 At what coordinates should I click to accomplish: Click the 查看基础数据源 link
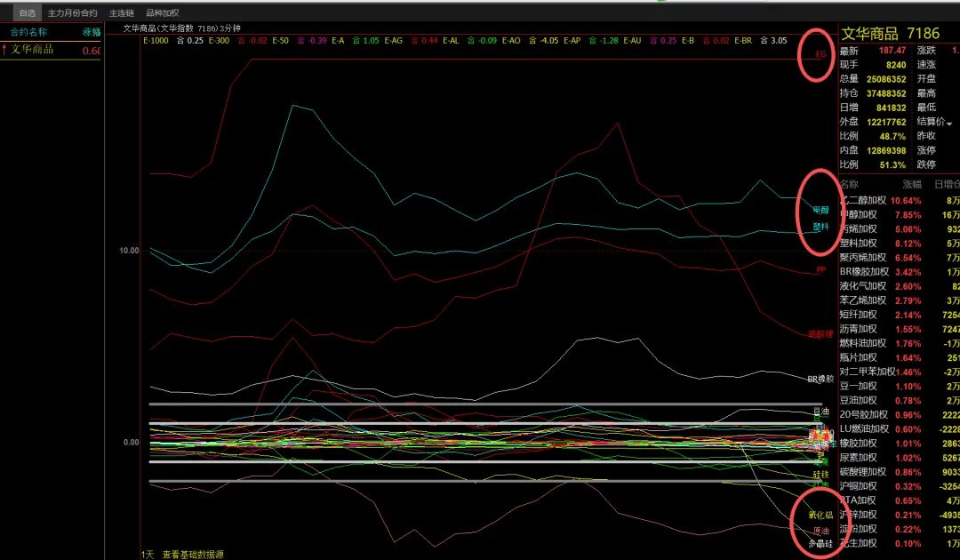[193, 555]
